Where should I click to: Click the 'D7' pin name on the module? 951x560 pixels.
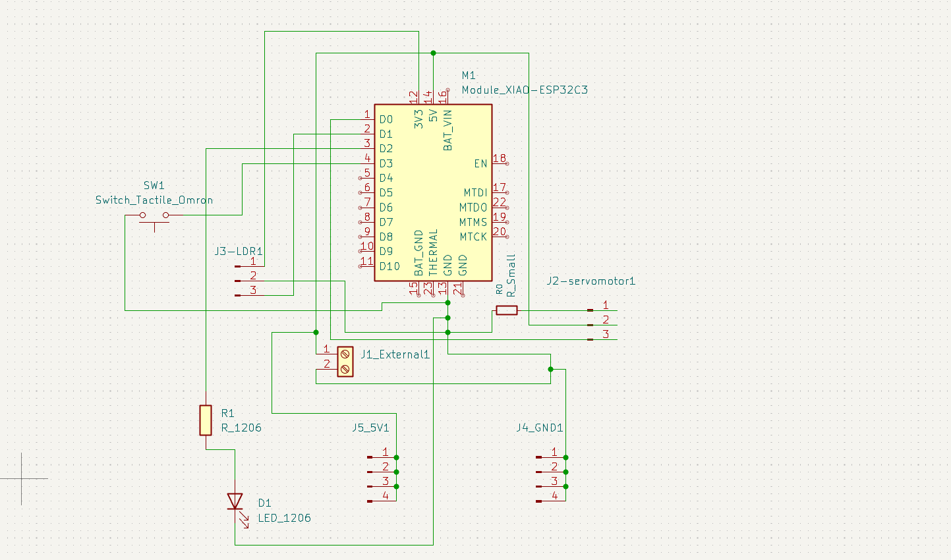[x=386, y=222]
